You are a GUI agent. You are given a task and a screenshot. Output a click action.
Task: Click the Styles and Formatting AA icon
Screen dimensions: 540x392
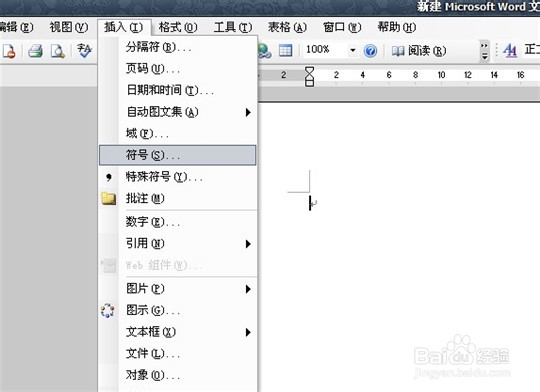tap(510, 51)
